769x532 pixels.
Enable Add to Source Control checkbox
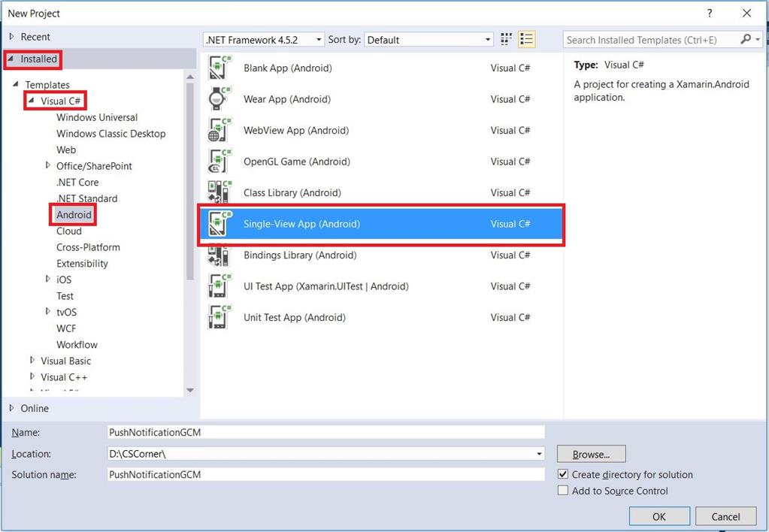[563, 491]
